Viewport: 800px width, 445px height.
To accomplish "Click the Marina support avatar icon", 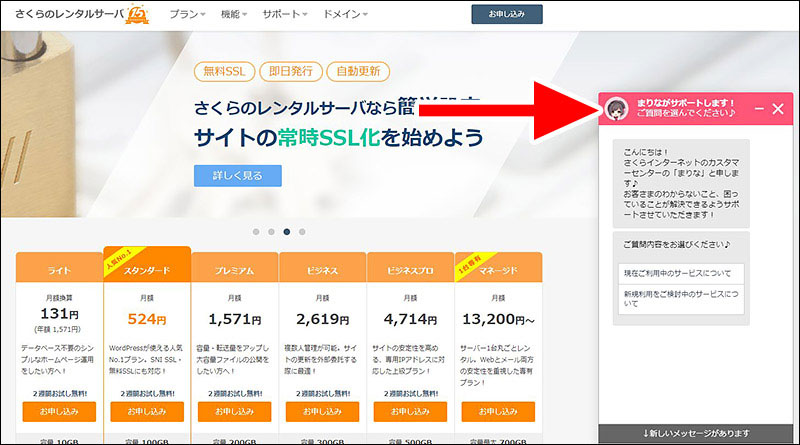I will coord(618,108).
